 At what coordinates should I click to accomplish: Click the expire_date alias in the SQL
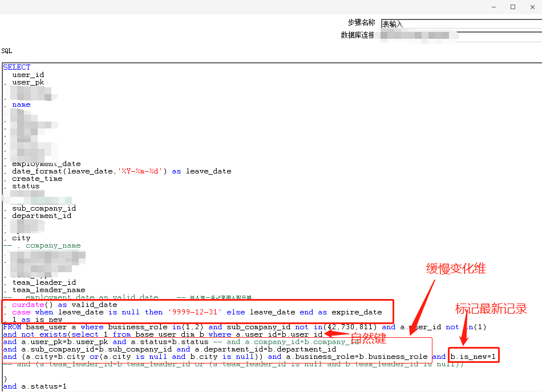(x=357, y=312)
